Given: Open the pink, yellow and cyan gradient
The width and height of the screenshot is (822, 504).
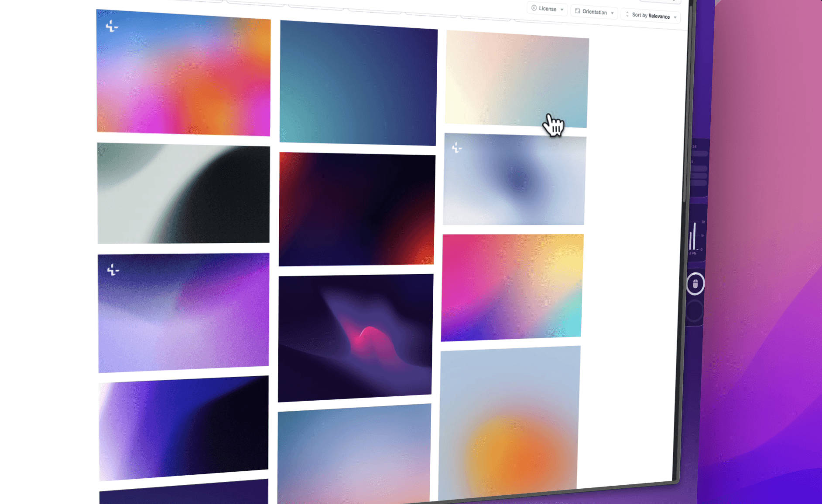Looking at the screenshot, I should point(512,287).
